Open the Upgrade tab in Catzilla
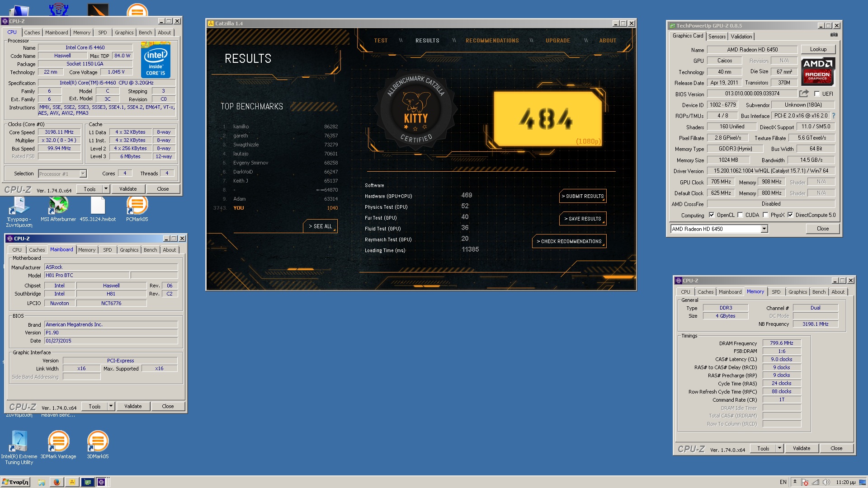The height and width of the screenshot is (488, 868). click(x=558, y=41)
